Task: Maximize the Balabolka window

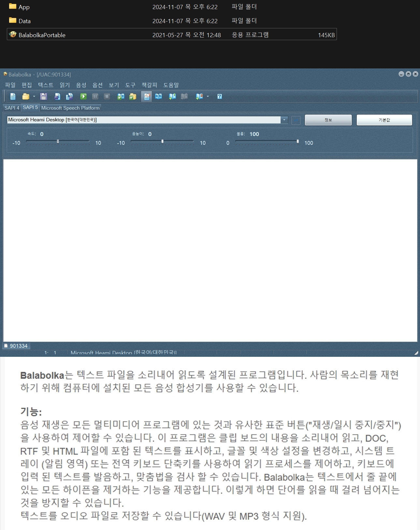Action: [408, 74]
